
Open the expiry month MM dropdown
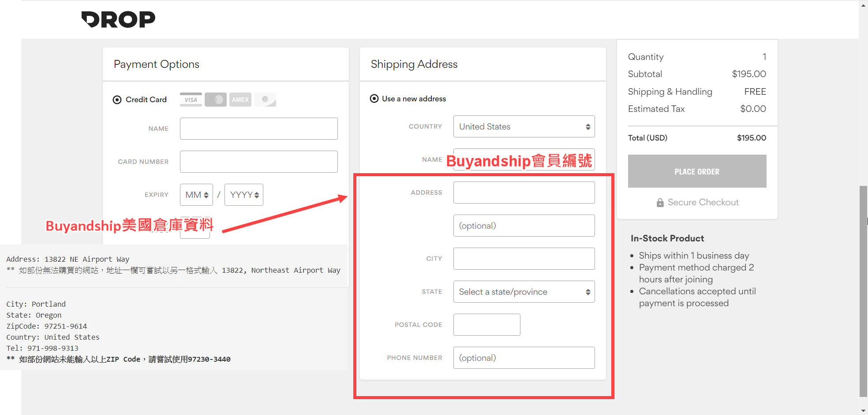(x=196, y=195)
